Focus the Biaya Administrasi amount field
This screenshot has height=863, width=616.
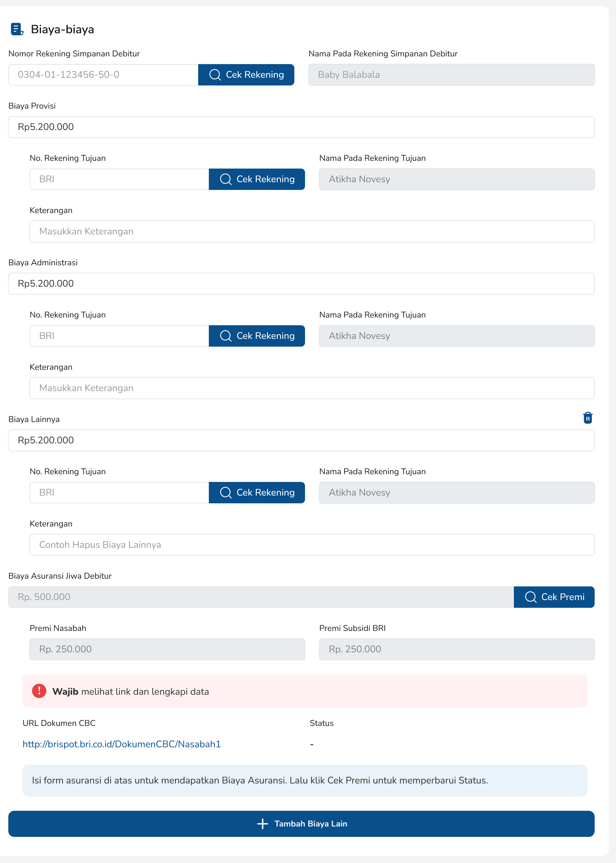(301, 283)
